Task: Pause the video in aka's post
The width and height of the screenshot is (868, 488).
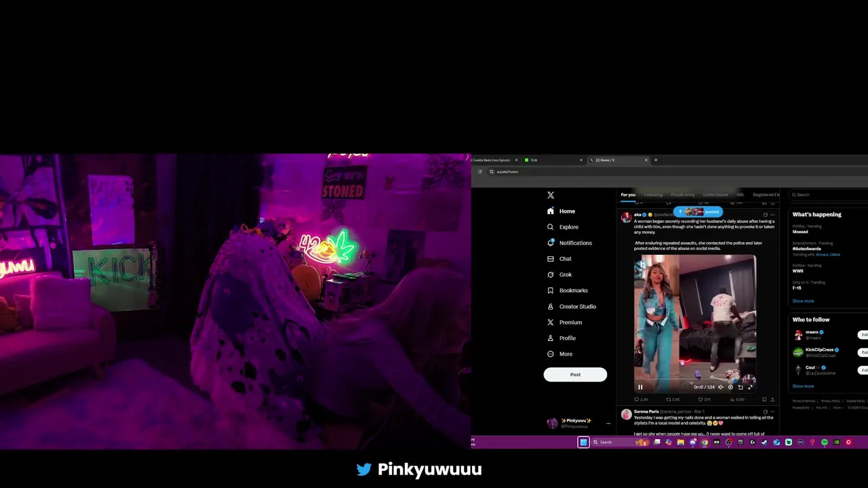Action: [x=640, y=387]
